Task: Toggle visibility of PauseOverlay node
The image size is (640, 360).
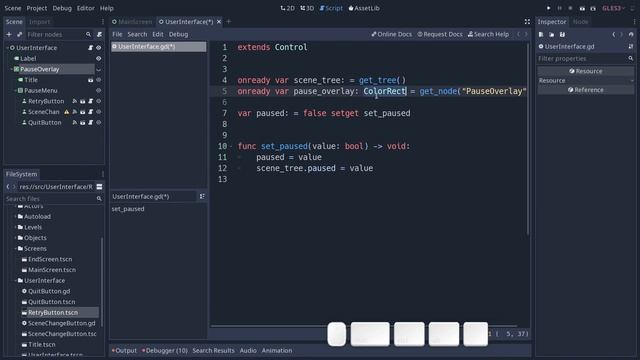Action: [x=98, y=69]
